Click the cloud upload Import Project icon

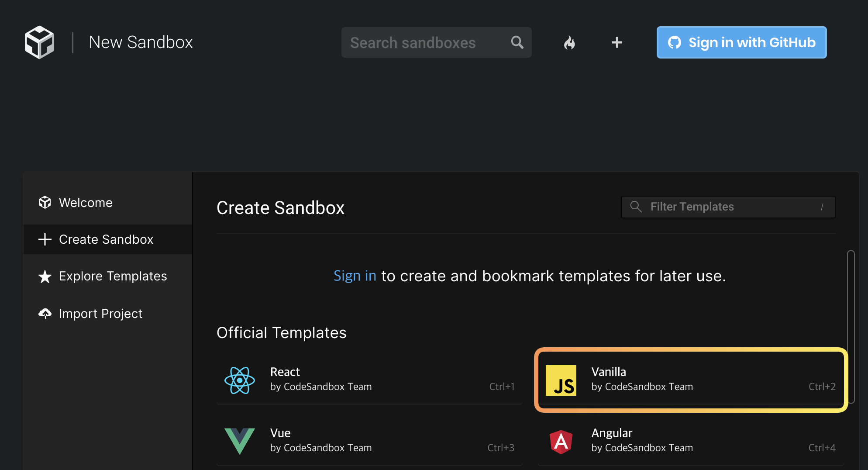click(x=45, y=313)
